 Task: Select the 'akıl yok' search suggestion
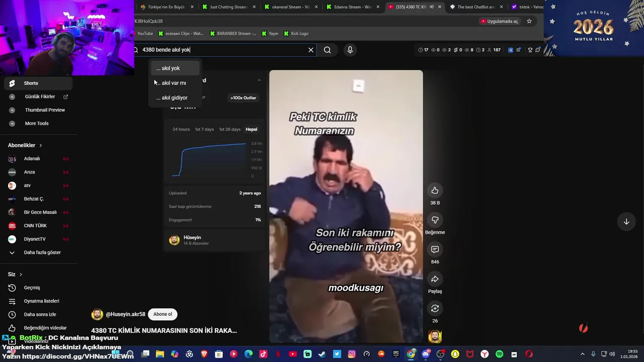[x=175, y=68]
